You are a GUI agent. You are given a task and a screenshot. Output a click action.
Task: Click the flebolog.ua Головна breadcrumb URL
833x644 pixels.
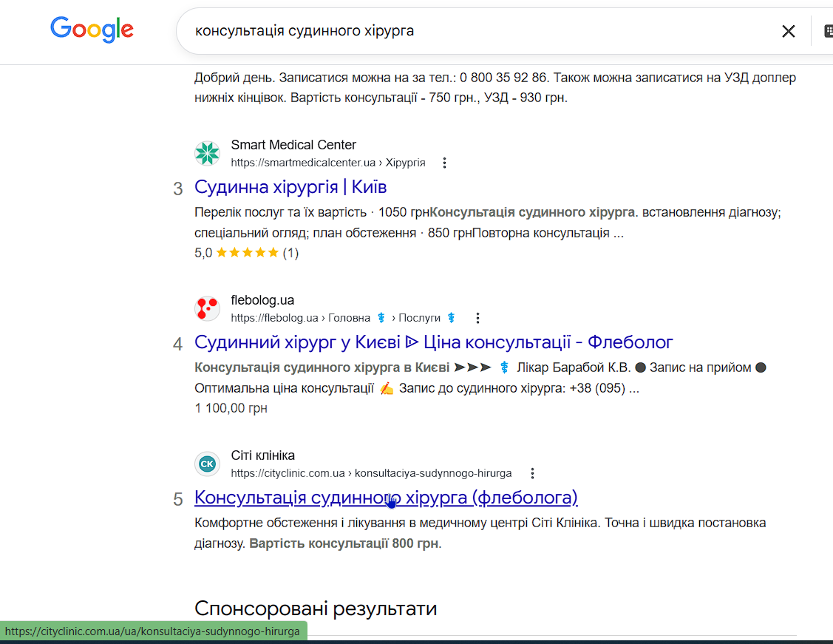point(301,318)
